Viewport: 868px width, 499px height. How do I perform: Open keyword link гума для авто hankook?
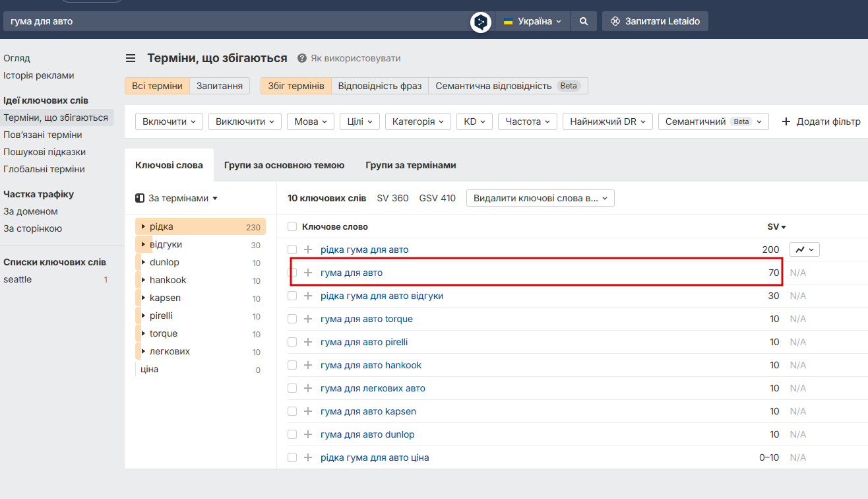click(x=371, y=365)
